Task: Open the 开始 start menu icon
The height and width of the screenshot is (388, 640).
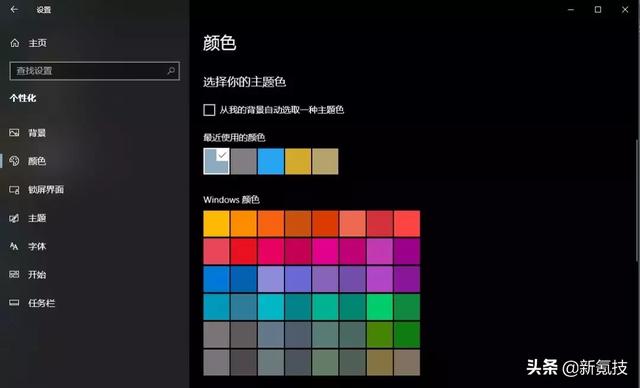Action: 14,275
